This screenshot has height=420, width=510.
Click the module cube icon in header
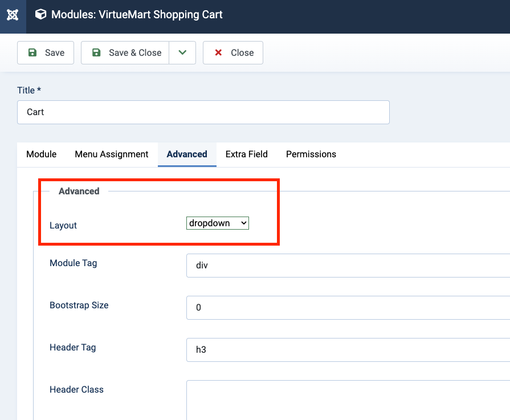pyautogui.click(x=40, y=15)
